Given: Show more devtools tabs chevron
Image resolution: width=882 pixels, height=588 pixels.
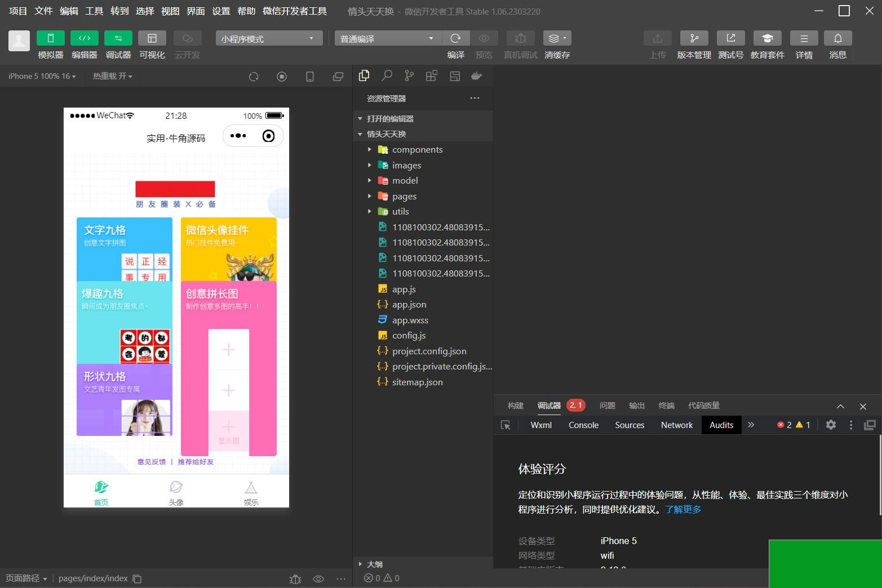Looking at the screenshot, I should pyautogui.click(x=751, y=425).
